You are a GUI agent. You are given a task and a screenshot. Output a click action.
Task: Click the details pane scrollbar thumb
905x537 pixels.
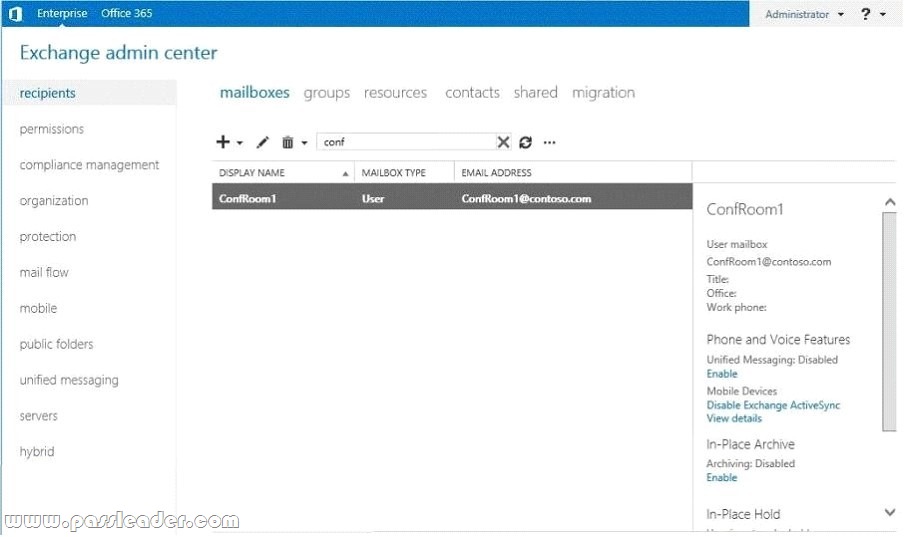[889, 322]
